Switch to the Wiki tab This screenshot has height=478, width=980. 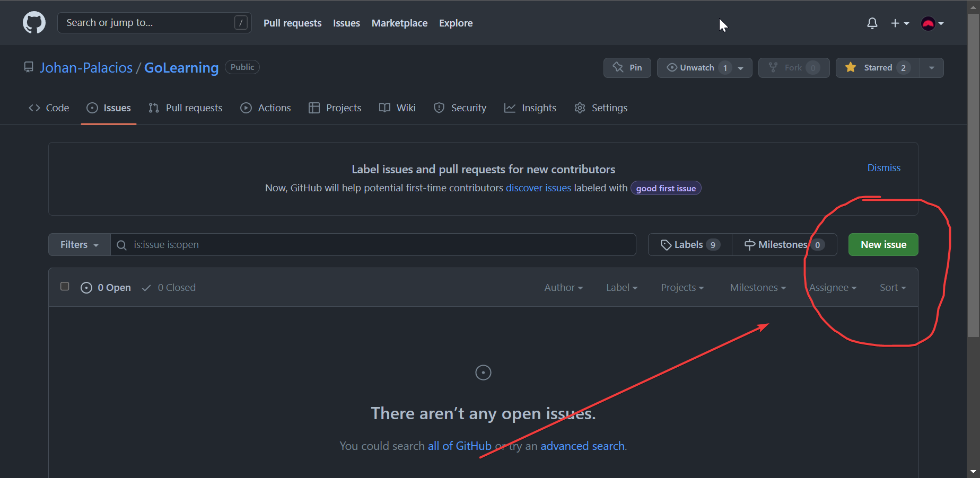tap(397, 108)
